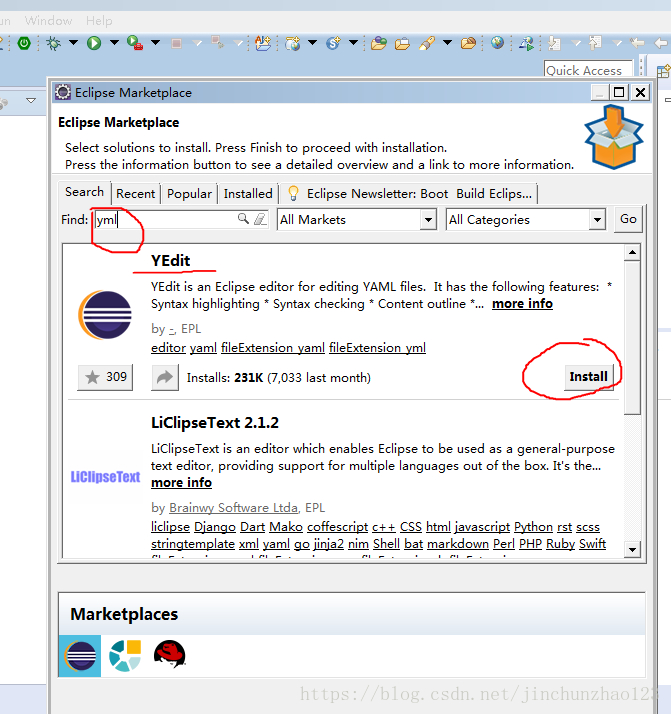This screenshot has height=714, width=671.
Task: Select the Red Hat marketplace icon
Action: click(169, 655)
